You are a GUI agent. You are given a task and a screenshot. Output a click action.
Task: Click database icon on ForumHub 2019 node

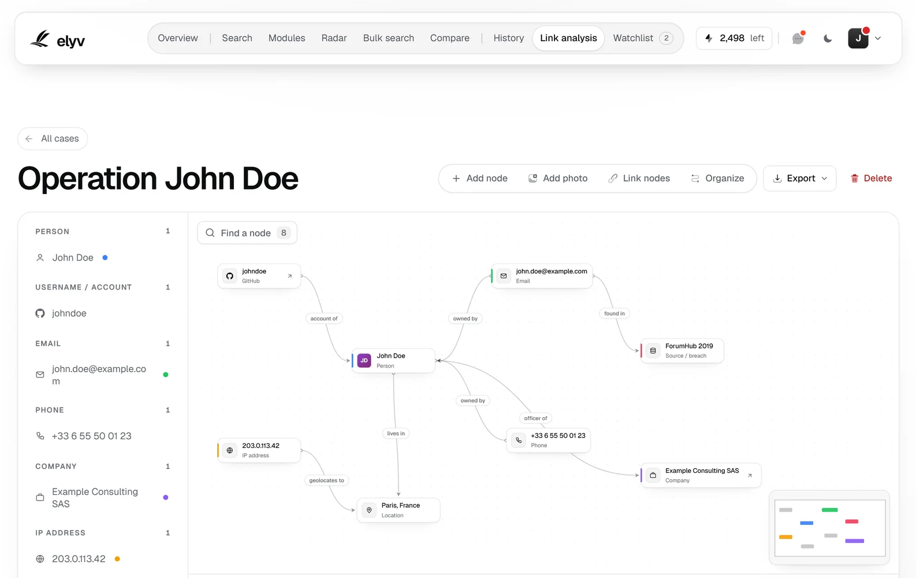(x=653, y=351)
